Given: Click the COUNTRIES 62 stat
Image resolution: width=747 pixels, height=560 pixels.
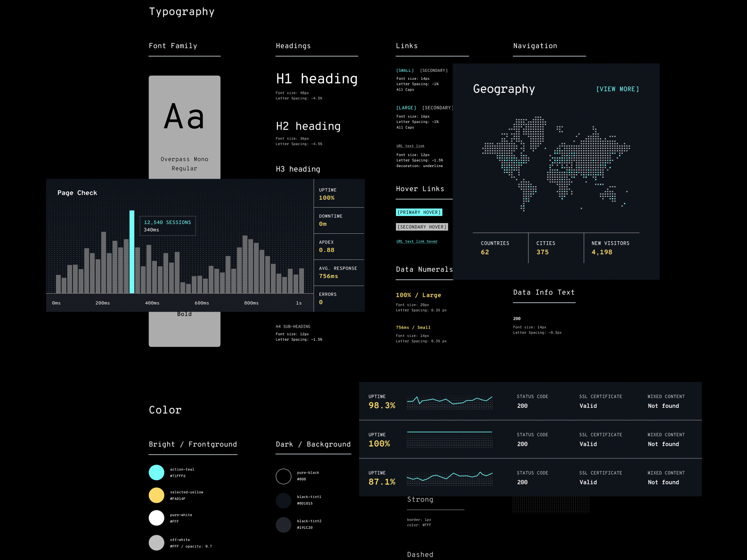Looking at the screenshot, I should [x=495, y=248].
